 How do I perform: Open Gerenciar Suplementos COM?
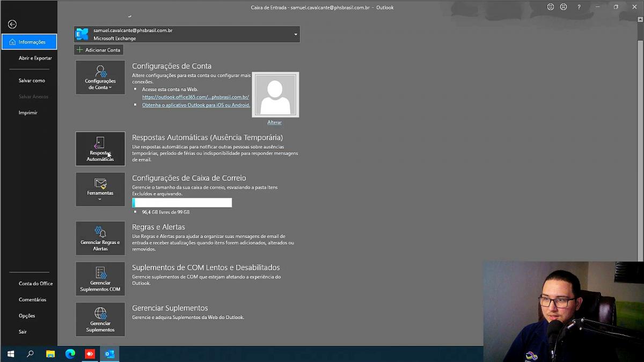point(100,279)
